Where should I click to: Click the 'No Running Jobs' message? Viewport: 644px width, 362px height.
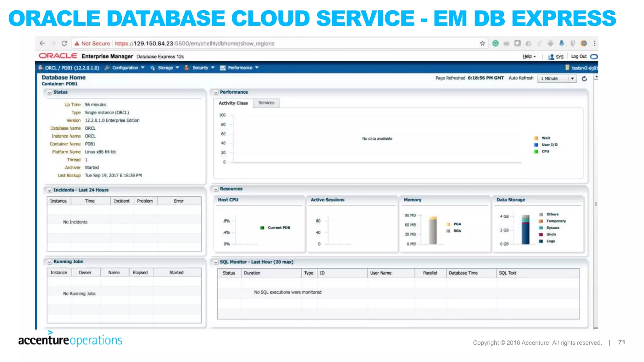tap(79, 294)
